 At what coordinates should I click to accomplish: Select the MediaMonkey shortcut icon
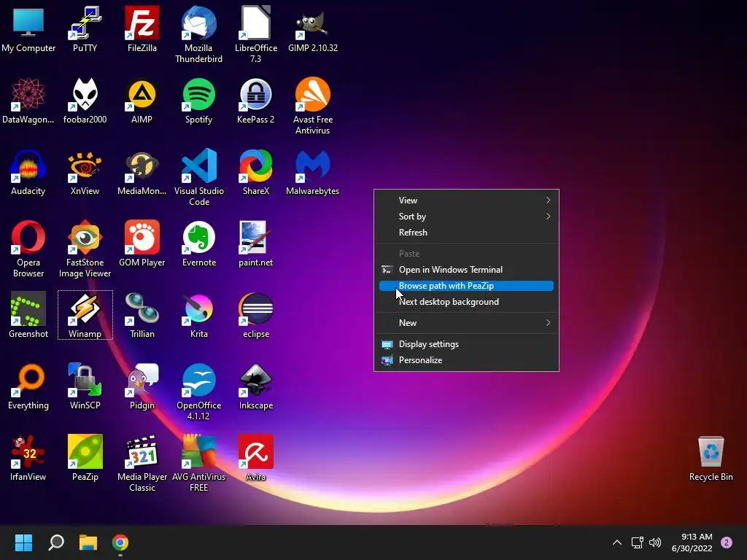pos(142,172)
